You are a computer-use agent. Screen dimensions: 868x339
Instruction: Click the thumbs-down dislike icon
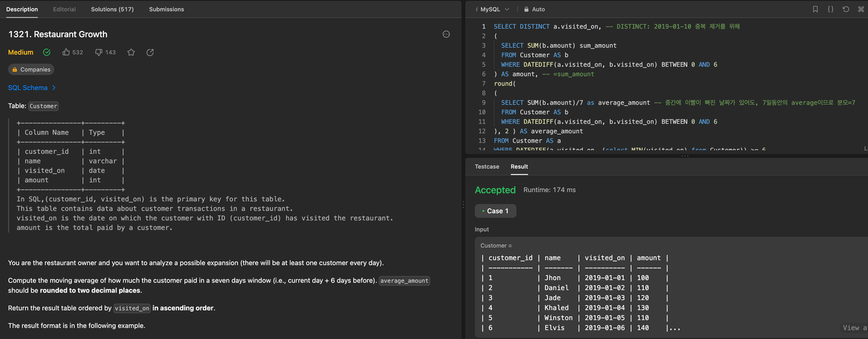(x=99, y=53)
